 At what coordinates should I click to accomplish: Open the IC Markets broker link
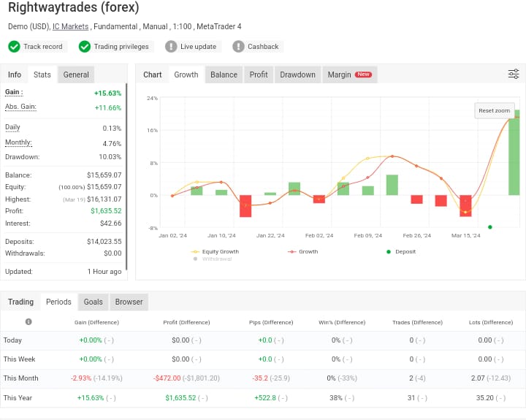[x=70, y=26]
